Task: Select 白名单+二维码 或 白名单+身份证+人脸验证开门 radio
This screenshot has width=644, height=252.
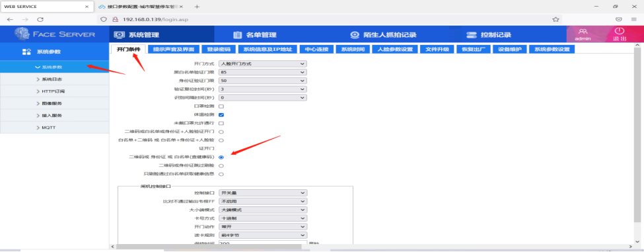Action: coord(221,140)
